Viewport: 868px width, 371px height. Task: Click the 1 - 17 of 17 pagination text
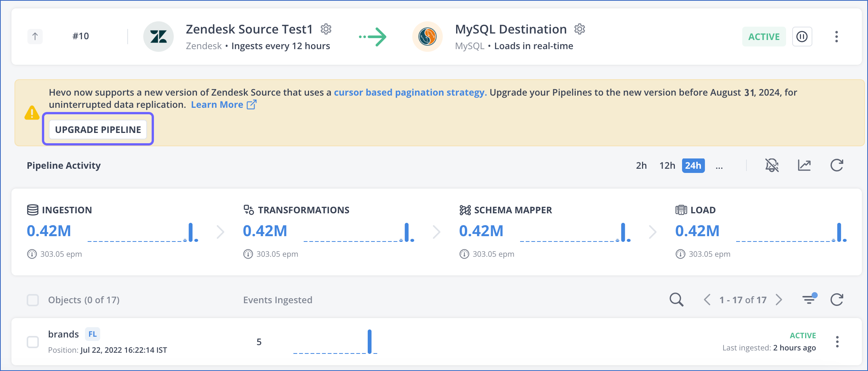pyautogui.click(x=743, y=300)
